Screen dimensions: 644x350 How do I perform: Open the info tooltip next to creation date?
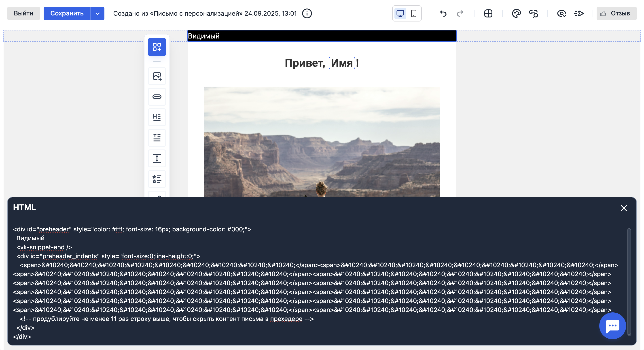coord(307,13)
